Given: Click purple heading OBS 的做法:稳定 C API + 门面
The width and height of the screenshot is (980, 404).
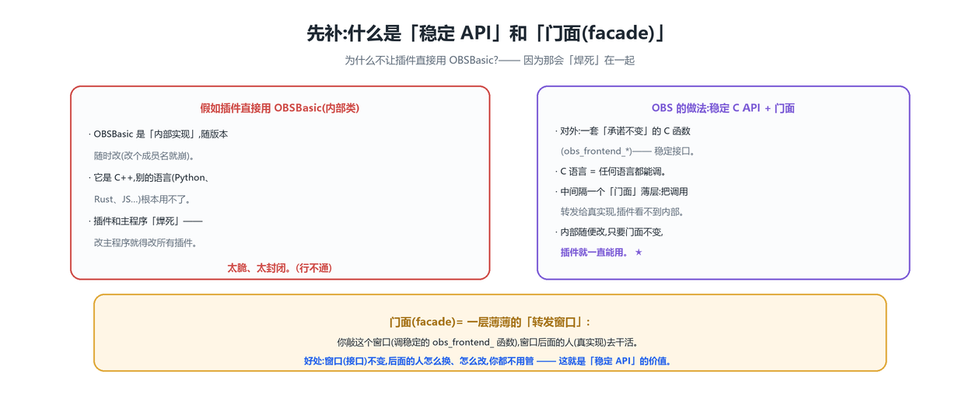Looking at the screenshot, I should (723, 108).
